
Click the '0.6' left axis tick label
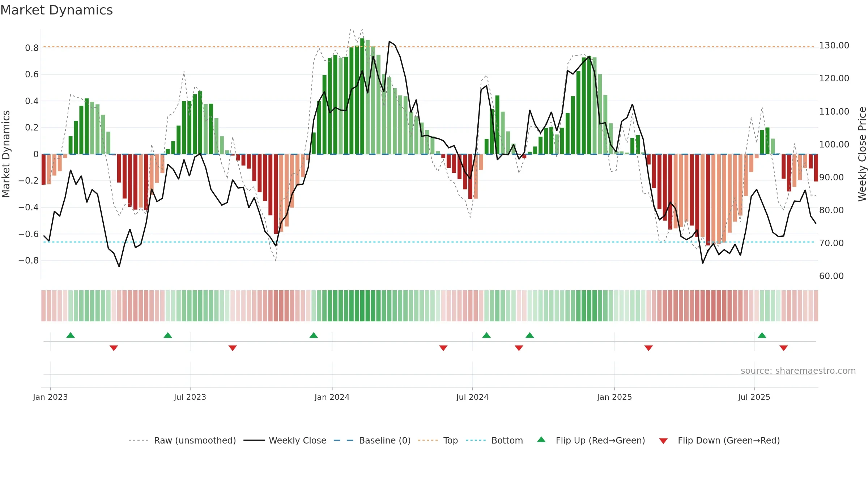[x=32, y=74]
